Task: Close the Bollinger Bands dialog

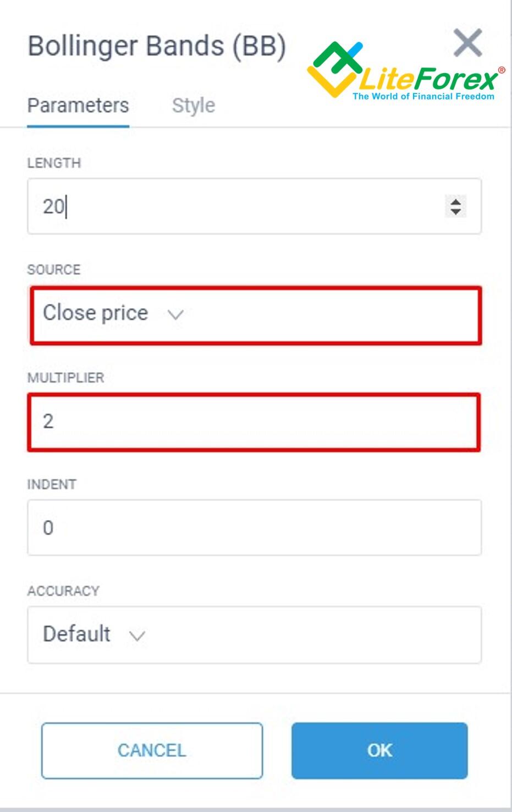Action: (x=467, y=43)
